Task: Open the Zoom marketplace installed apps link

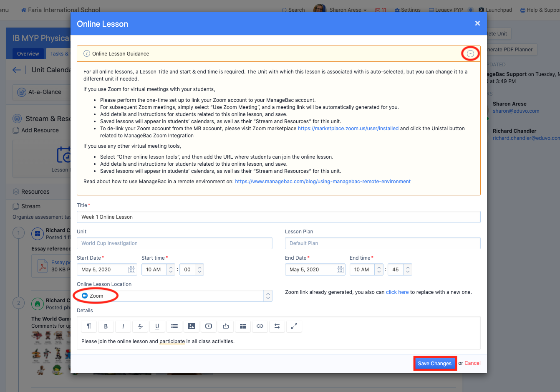Action: (x=348, y=129)
